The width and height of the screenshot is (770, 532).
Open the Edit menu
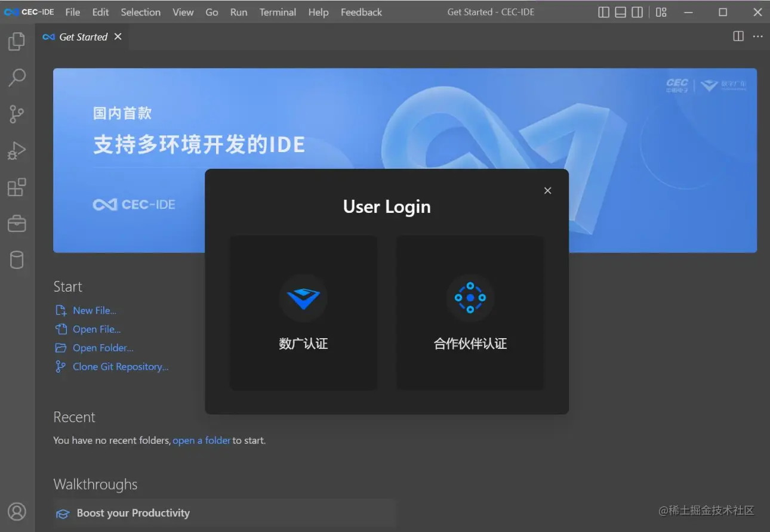pos(100,12)
